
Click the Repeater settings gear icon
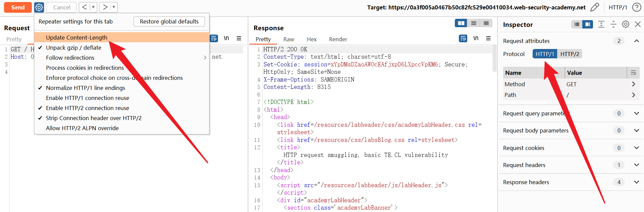point(39,7)
